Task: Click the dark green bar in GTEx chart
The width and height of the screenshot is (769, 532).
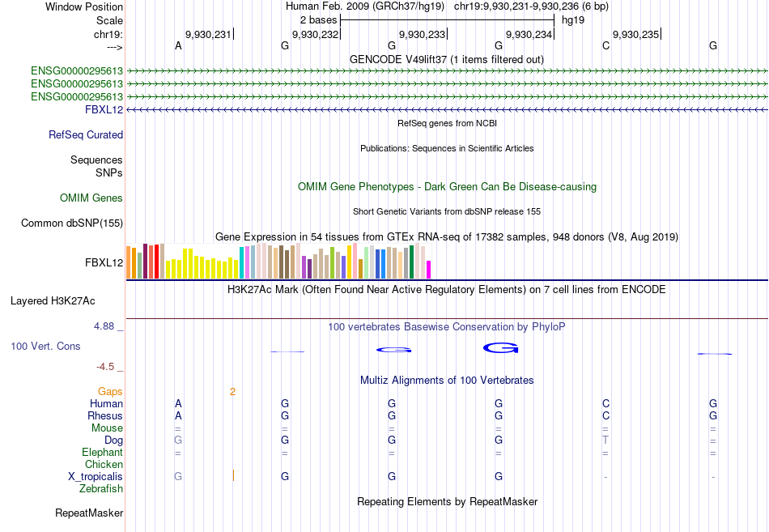Action: (411, 262)
